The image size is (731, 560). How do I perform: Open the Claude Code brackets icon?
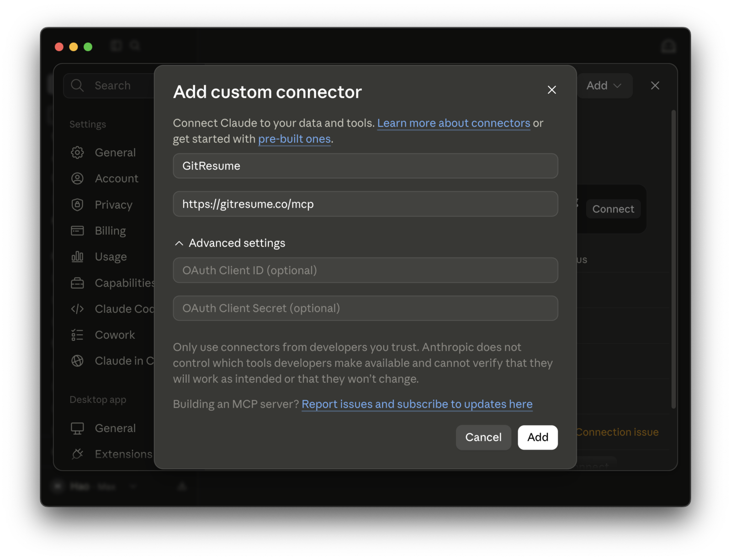[x=77, y=309]
